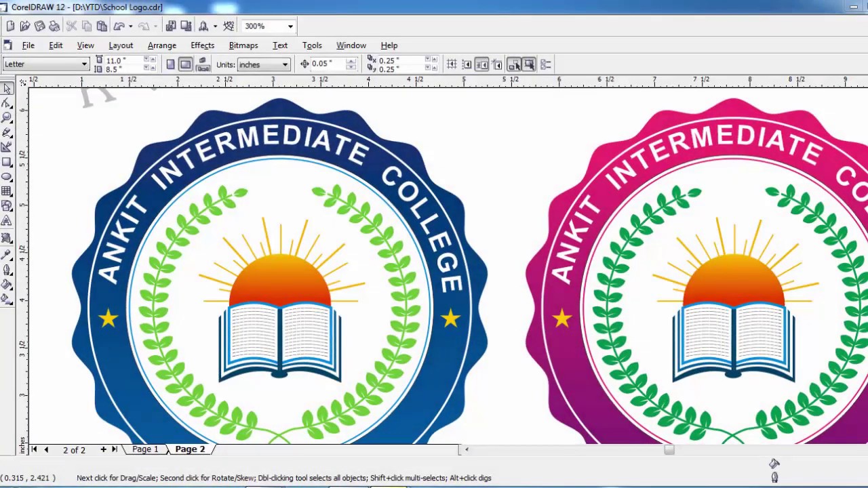Click the New document icon
The height and width of the screenshot is (488, 868).
coord(10,26)
